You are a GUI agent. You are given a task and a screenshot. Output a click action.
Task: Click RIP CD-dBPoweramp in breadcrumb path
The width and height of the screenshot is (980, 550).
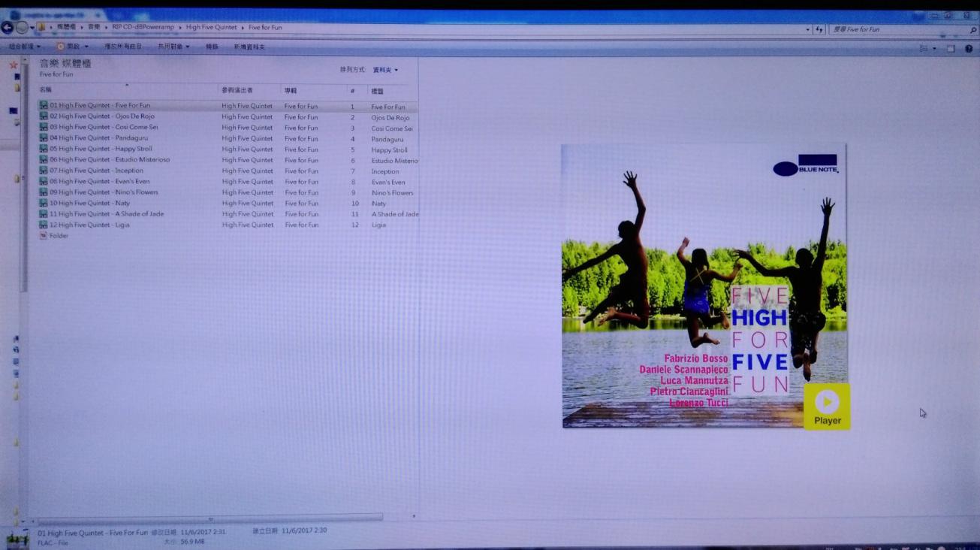[x=144, y=28]
